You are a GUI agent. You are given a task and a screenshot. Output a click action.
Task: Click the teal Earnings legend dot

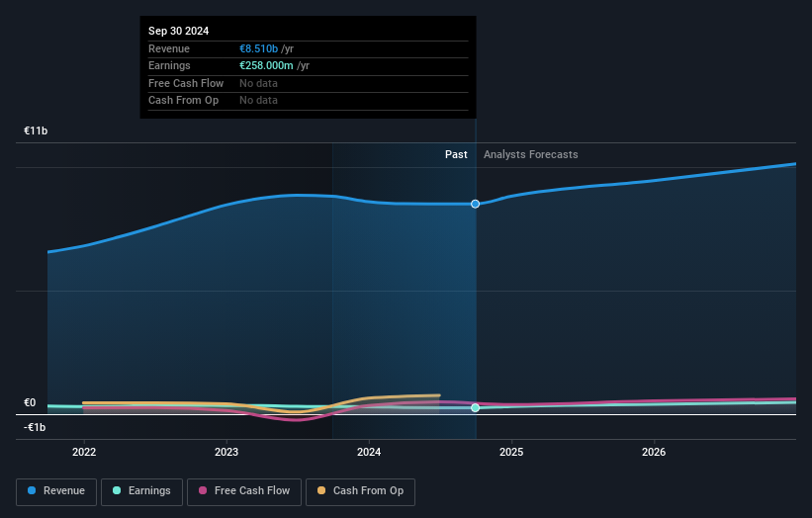pyautogui.click(x=117, y=490)
